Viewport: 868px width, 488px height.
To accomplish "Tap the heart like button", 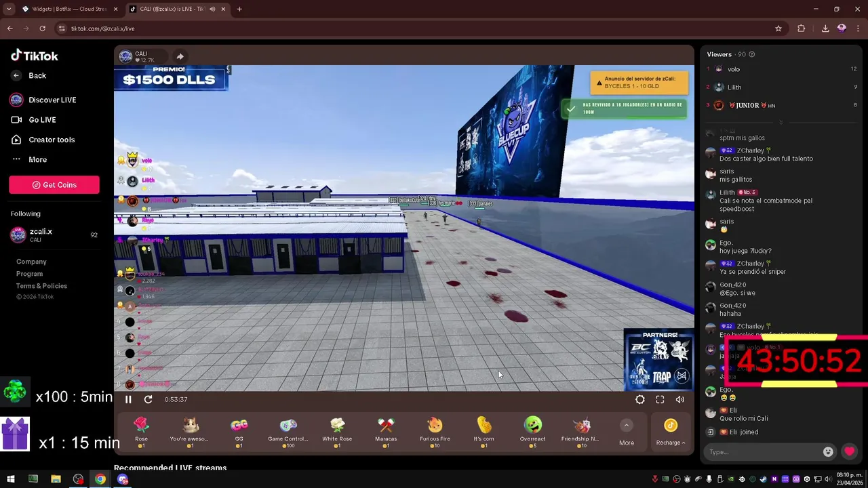I will (849, 451).
